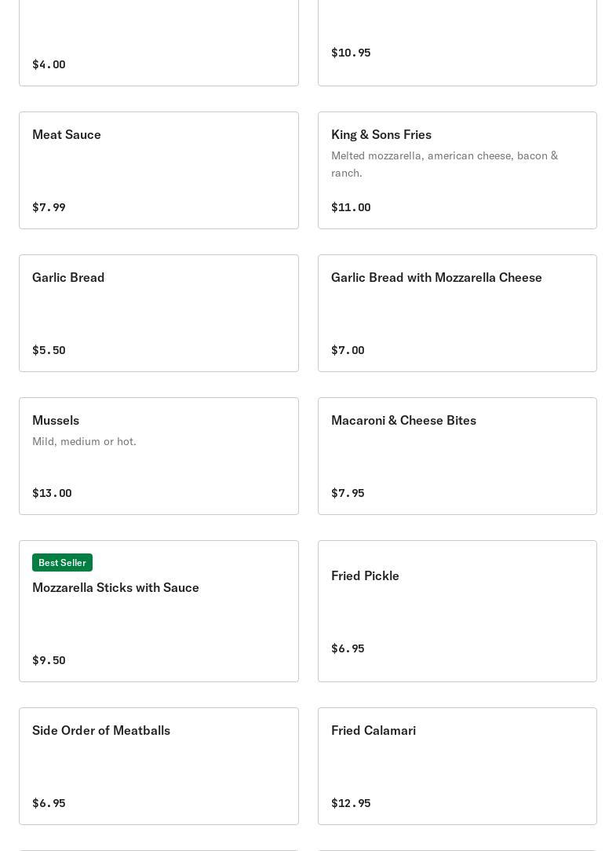616x851 pixels.
Task: Click the $13.00 Mussels price
Action: [52, 493]
